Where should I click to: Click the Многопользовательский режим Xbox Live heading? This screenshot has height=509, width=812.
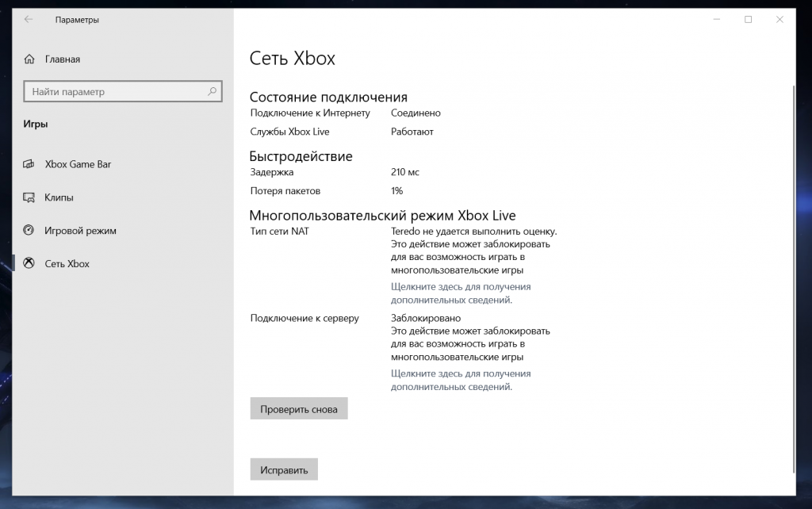383,215
